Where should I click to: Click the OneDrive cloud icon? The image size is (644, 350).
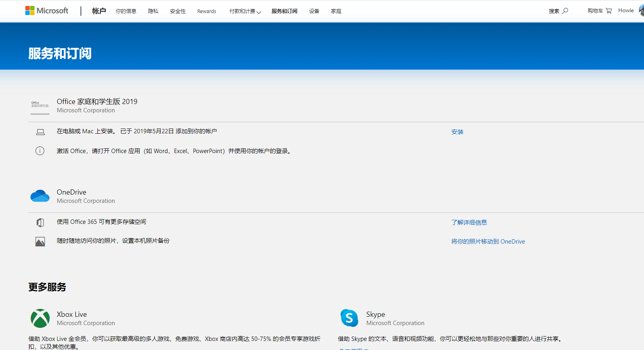[x=40, y=196]
